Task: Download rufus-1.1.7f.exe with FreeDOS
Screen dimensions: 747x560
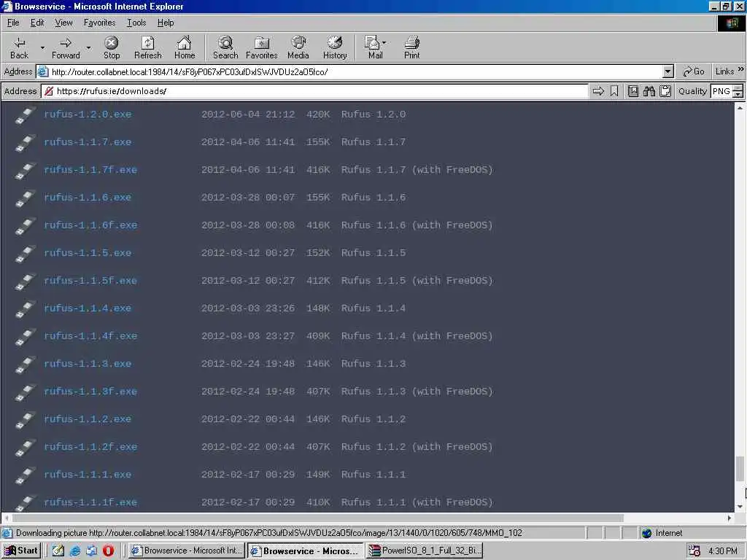Action: coord(90,169)
